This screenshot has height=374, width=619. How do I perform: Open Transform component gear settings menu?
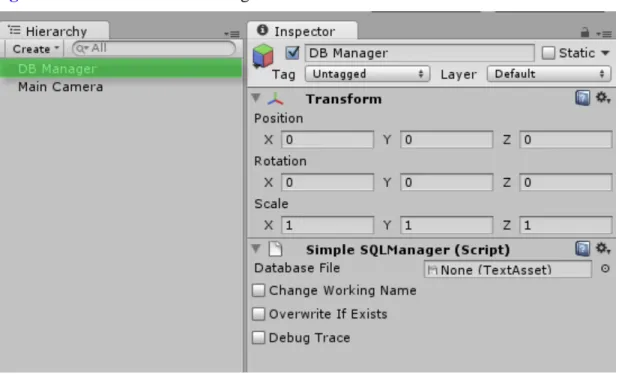(x=603, y=98)
